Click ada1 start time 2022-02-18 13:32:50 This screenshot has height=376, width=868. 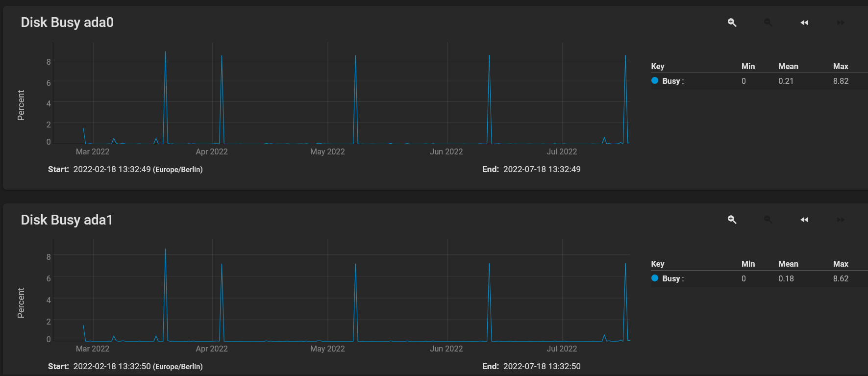[x=112, y=366]
